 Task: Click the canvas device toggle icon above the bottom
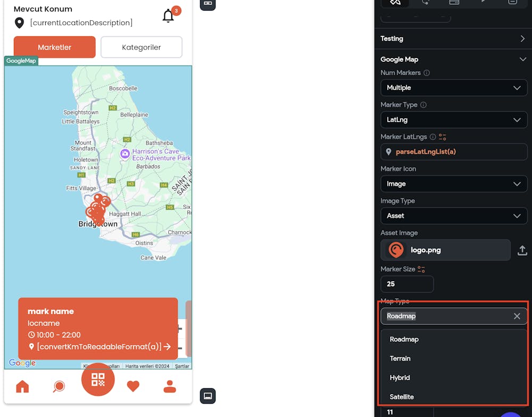click(207, 396)
